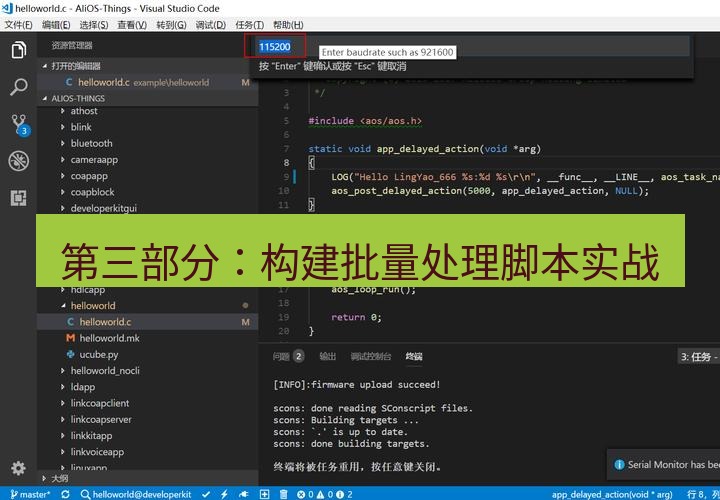The image size is (720, 500).
Task: Open the Debug view in activity bar
Action: tap(18, 161)
